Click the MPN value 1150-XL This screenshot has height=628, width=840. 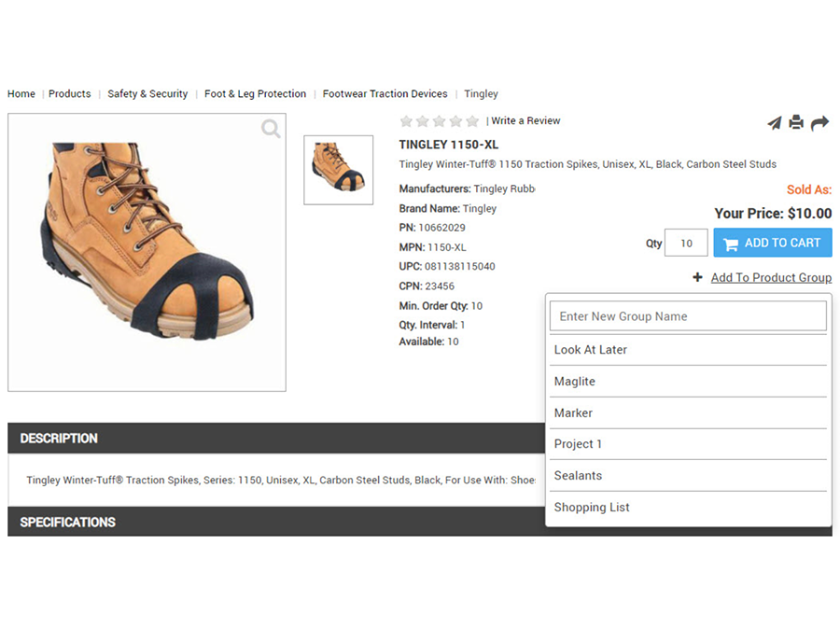pyautogui.click(x=447, y=248)
